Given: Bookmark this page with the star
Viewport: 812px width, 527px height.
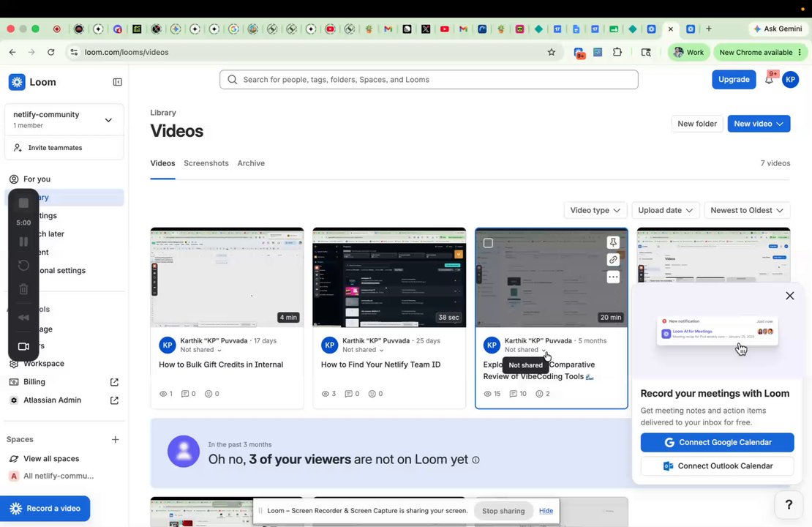Looking at the screenshot, I should tap(552, 52).
